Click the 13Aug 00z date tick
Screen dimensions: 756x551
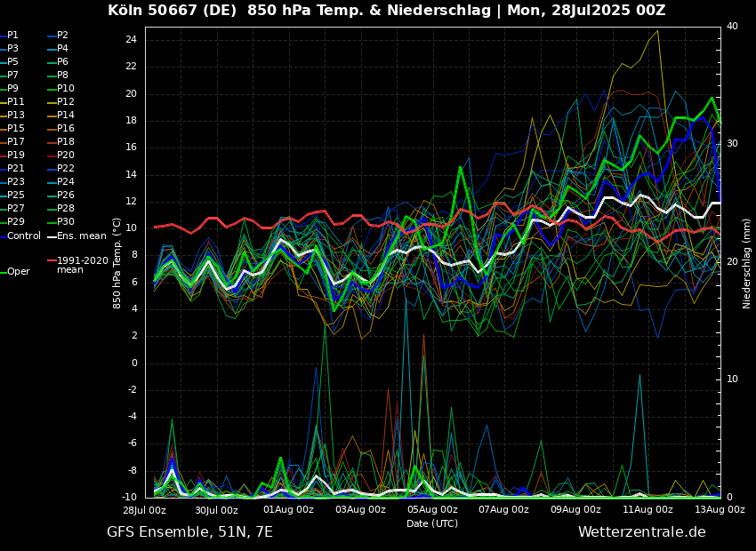(x=720, y=510)
